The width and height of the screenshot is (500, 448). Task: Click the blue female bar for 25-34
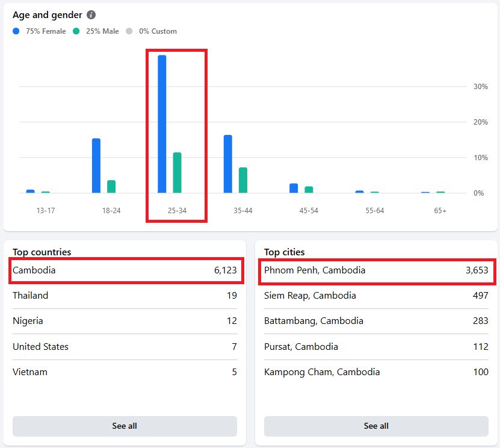point(162,124)
